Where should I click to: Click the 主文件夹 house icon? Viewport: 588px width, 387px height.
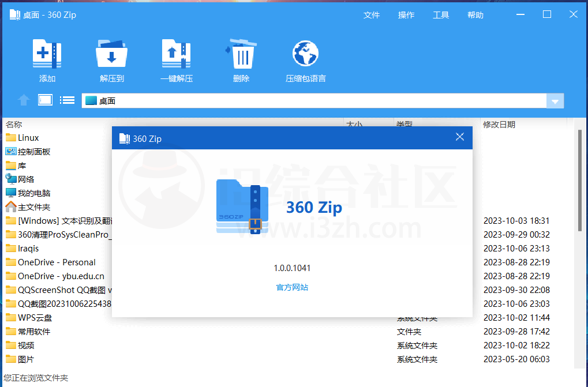[11, 206]
